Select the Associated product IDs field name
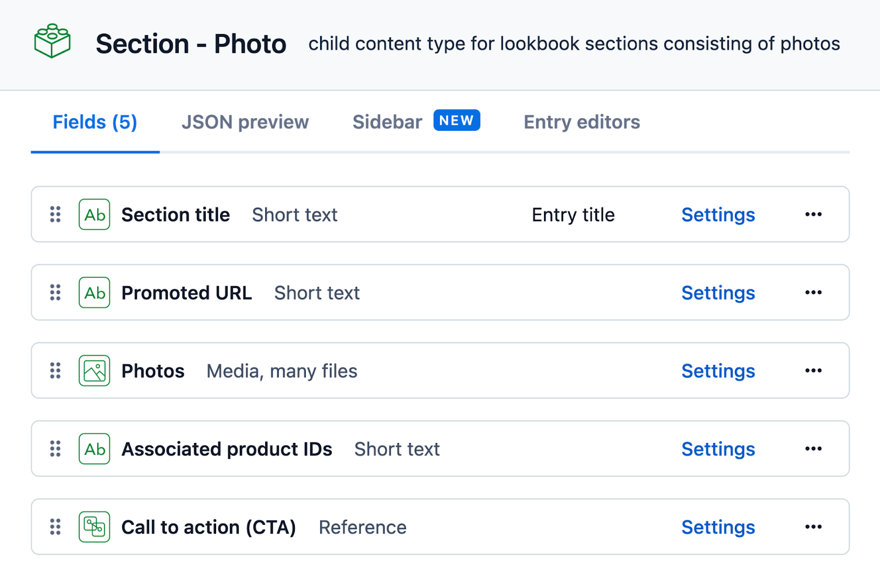This screenshot has width=880, height=588. click(227, 450)
